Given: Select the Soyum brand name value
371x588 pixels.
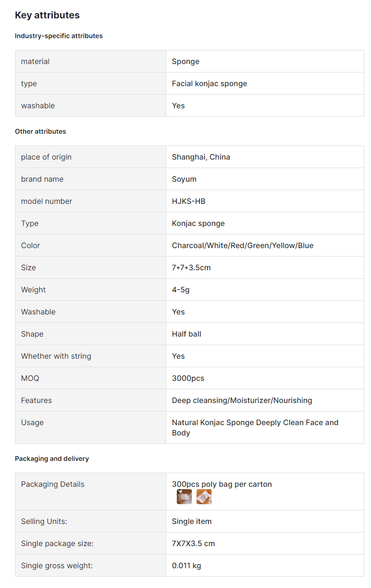Looking at the screenshot, I should tap(184, 179).
